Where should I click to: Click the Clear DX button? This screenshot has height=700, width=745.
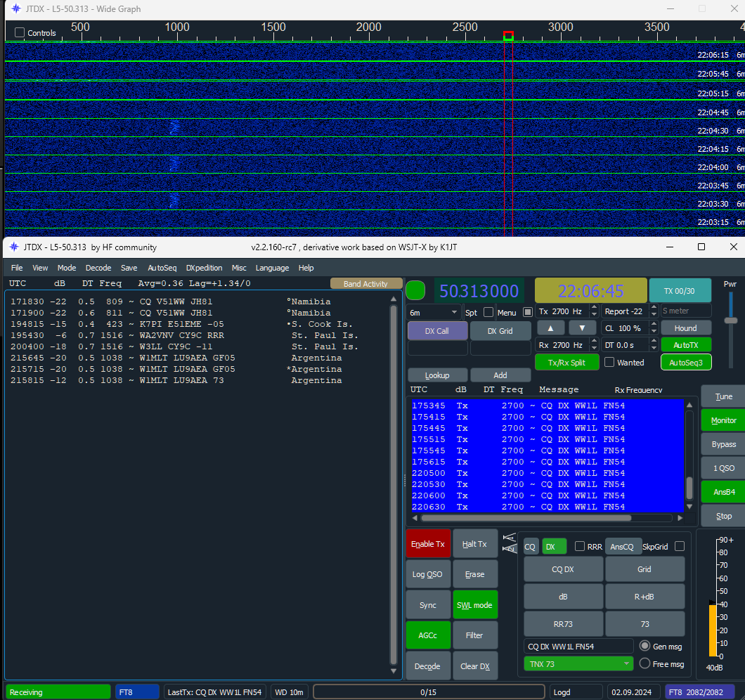[474, 666]
